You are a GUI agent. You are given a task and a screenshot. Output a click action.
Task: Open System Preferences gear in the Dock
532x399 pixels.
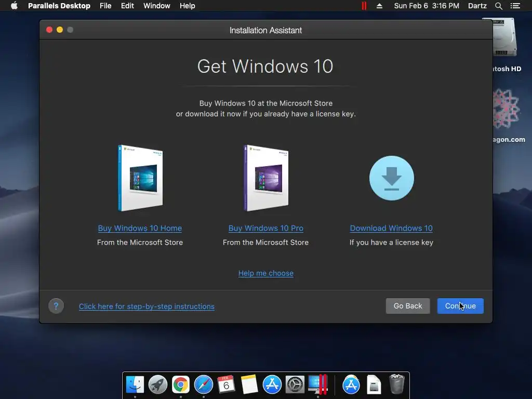[295, 384]
